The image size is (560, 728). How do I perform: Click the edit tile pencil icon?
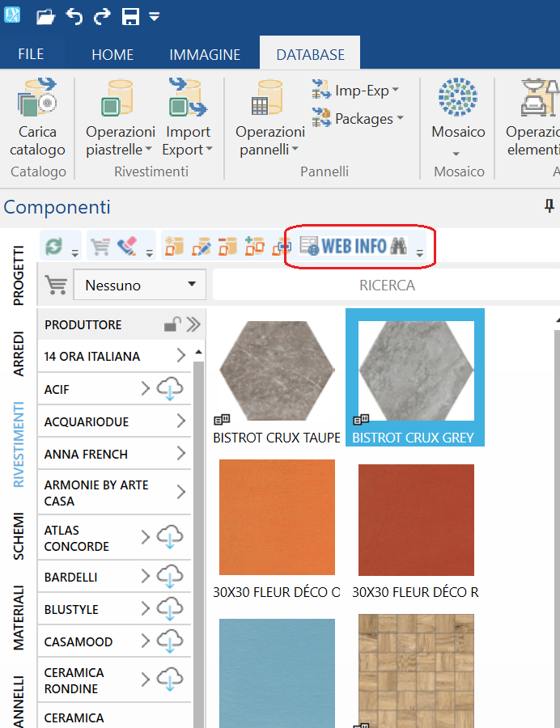tap(202, 247)
